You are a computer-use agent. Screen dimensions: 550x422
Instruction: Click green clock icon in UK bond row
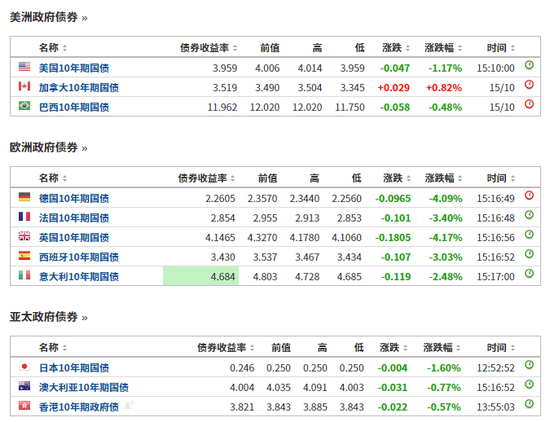tap(529, 234)
